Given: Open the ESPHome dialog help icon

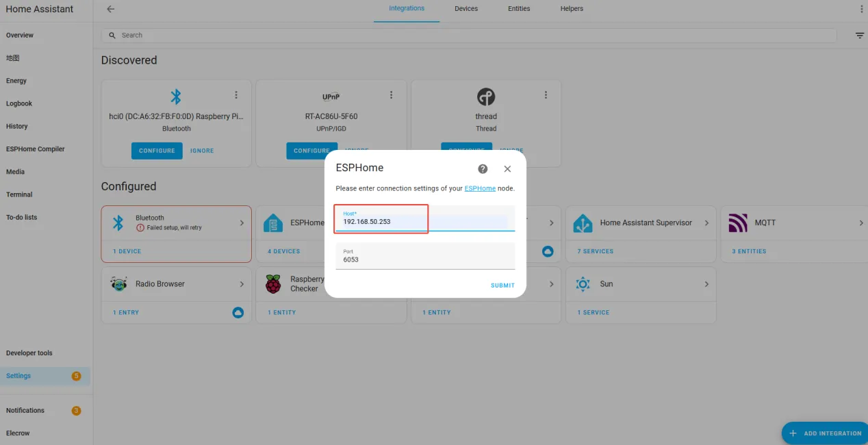Looking at the screenshot, I should 483,168.
